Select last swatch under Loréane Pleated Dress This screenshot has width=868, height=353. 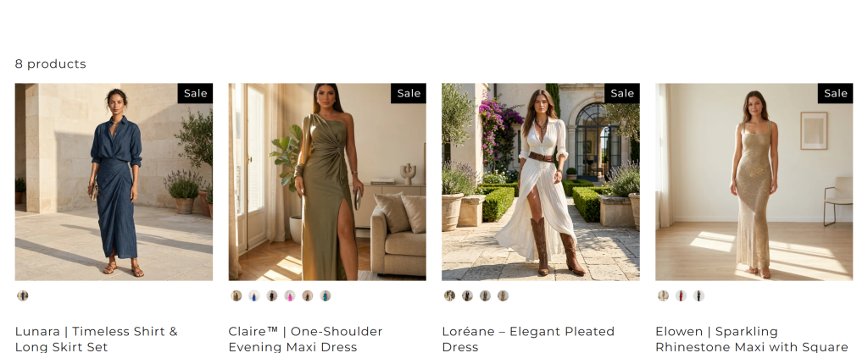pos(503,296)
